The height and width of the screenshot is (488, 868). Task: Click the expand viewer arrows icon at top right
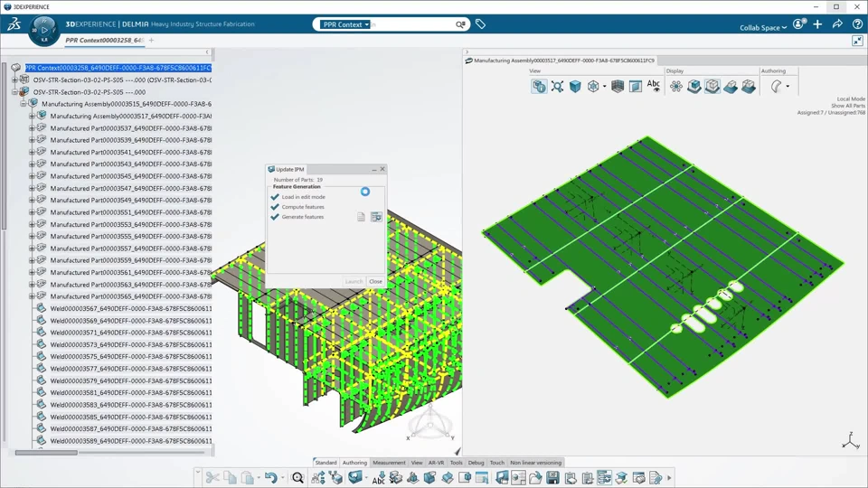coord(857,41)
